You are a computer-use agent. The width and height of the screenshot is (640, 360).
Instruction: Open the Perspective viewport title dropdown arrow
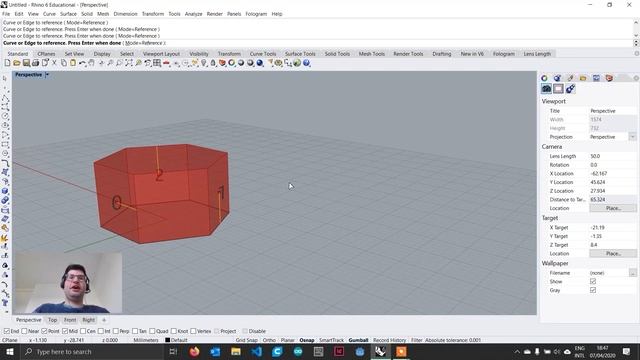click(47, 75)
